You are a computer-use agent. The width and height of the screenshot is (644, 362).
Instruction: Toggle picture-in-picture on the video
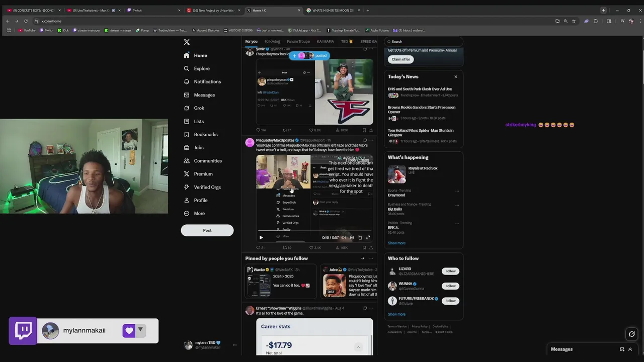[x=360, y=238]
